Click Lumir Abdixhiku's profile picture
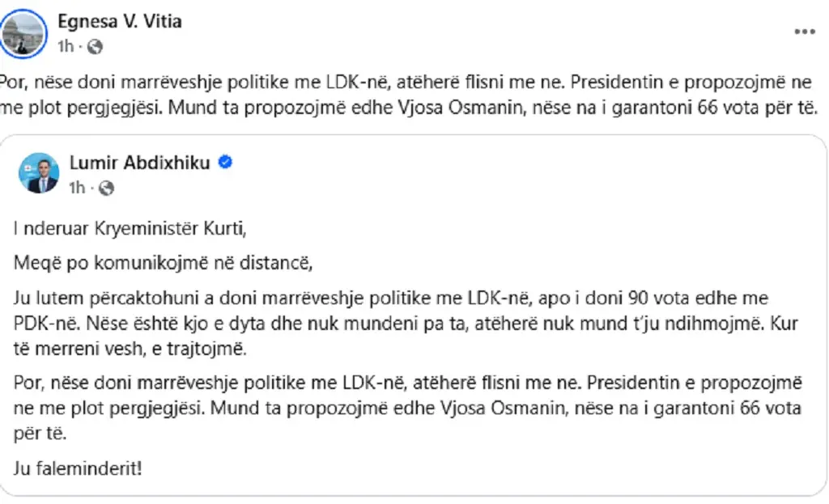Viewport: 829px width, 504px height. coord(39,172)
